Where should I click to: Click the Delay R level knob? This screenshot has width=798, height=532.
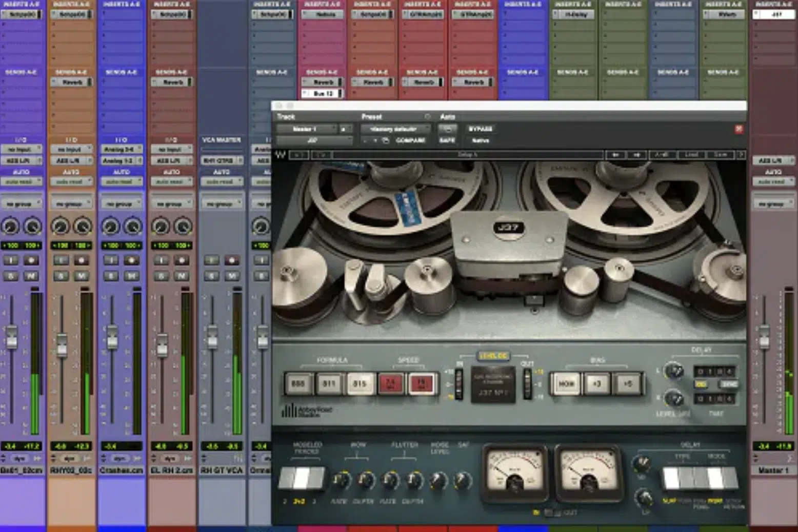pos(673,398)
